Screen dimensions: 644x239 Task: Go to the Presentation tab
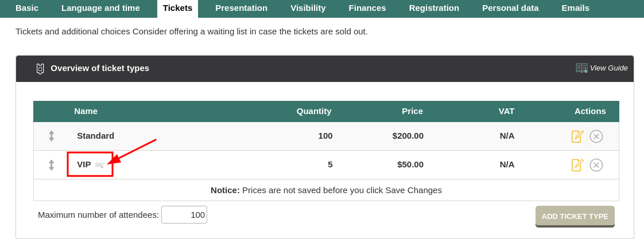coord(241,8)
